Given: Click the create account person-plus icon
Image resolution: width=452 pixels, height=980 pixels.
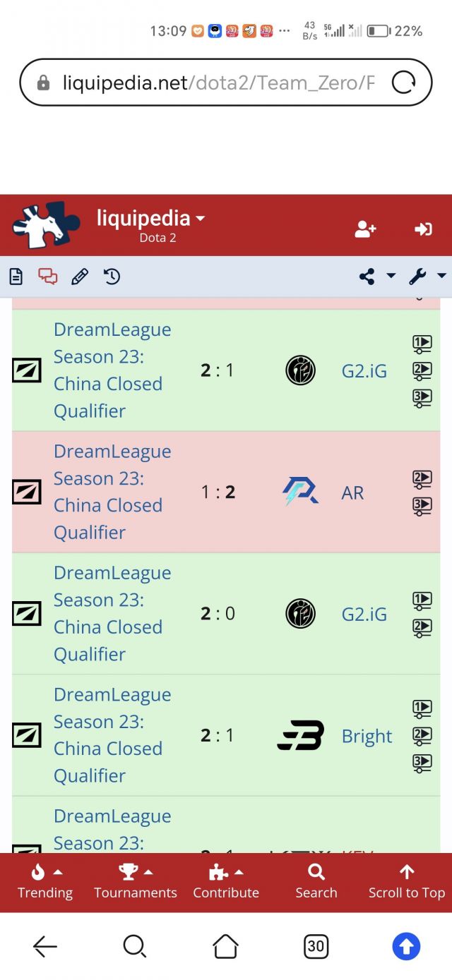Looking at the screenshot, I should [365, 229].
